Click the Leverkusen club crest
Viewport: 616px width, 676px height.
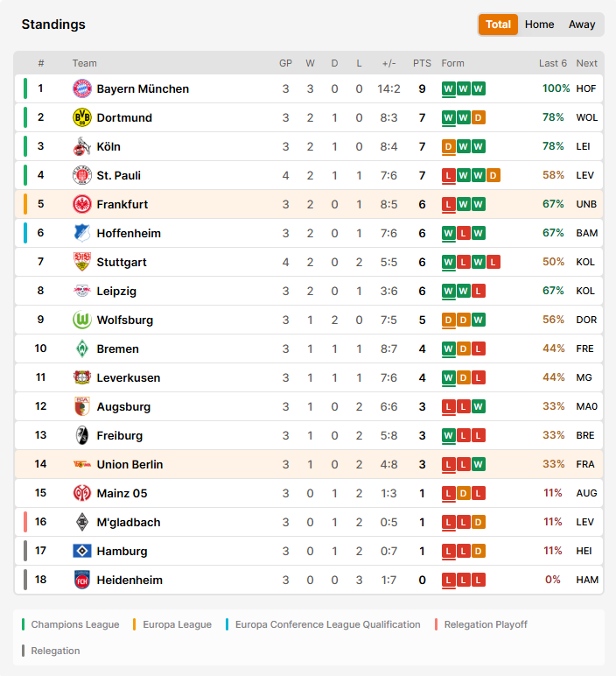[x=82, y=377]
